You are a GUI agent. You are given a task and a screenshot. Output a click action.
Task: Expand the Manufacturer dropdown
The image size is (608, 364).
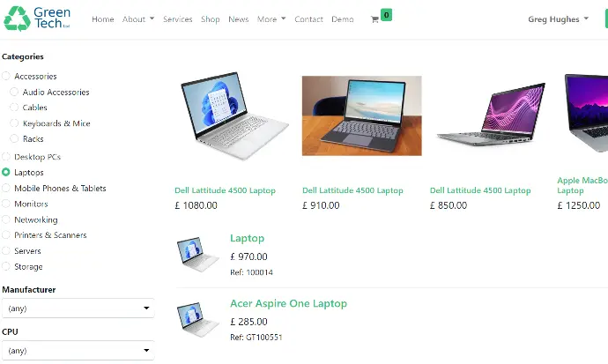click(78, 308)
